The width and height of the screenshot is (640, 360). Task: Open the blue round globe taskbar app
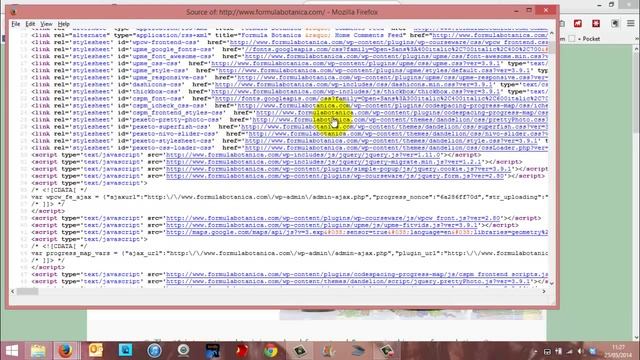pyautogui.click(x=154, y=351)
